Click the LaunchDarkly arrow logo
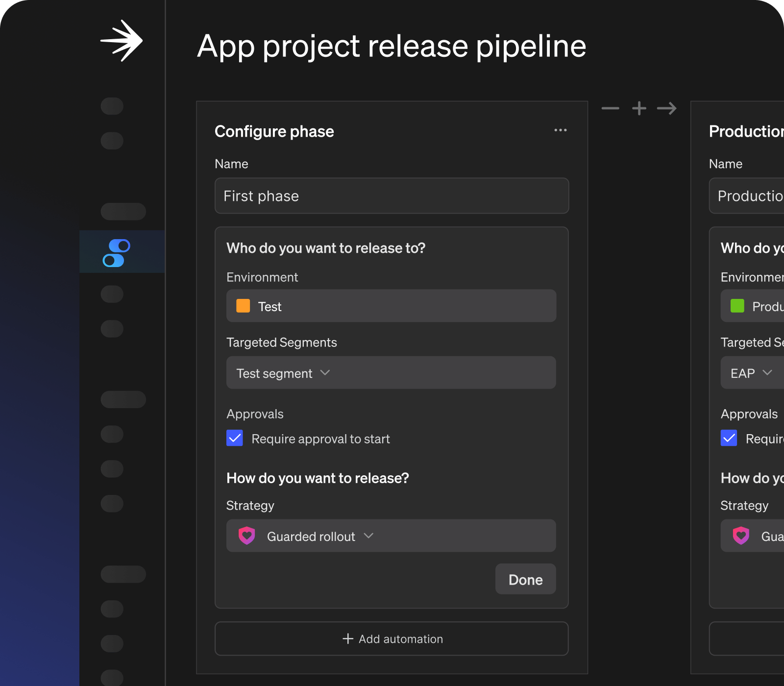The height and width of the screenshot is (686, 784). [x=122, y=41]
